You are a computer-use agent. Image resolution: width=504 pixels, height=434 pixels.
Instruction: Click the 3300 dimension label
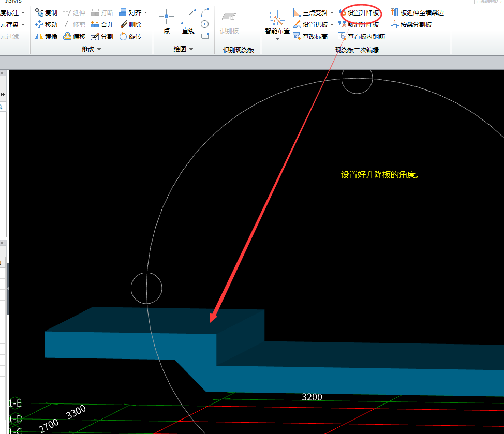[x=76, y=412]
